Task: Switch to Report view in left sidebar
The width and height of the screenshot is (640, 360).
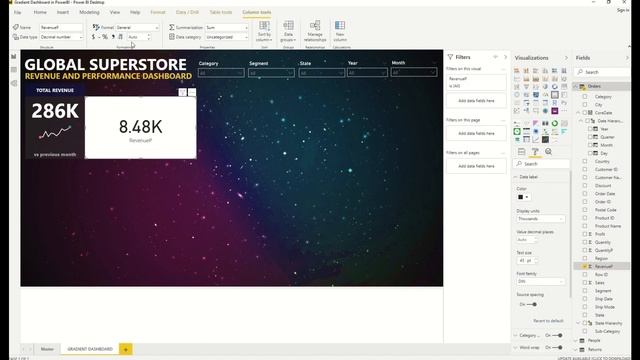Action: [x=14, y=56]
